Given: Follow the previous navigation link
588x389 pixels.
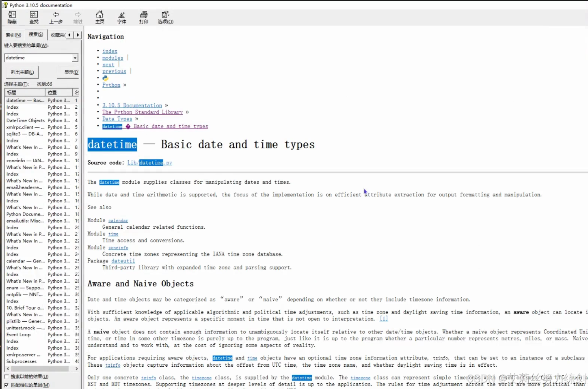Looking at the screenshot, I should pos(114,71).
